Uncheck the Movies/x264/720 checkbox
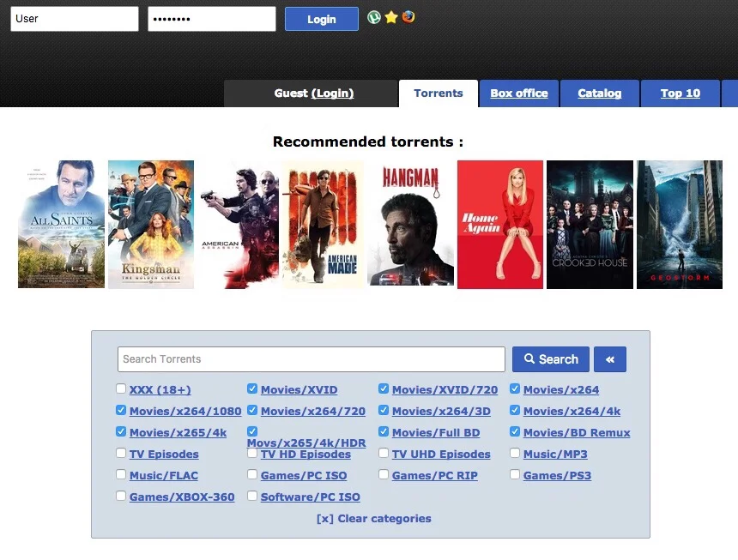This screenshot has width=738, height=560. point(252,410)
